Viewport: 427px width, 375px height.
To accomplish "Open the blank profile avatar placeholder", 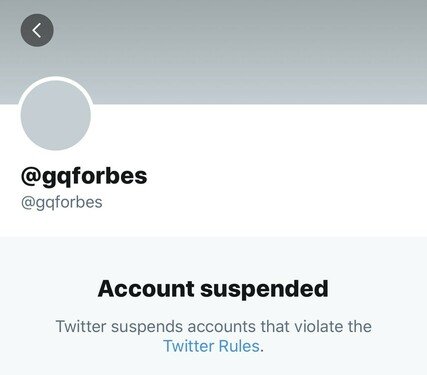I will pos(56,115).
